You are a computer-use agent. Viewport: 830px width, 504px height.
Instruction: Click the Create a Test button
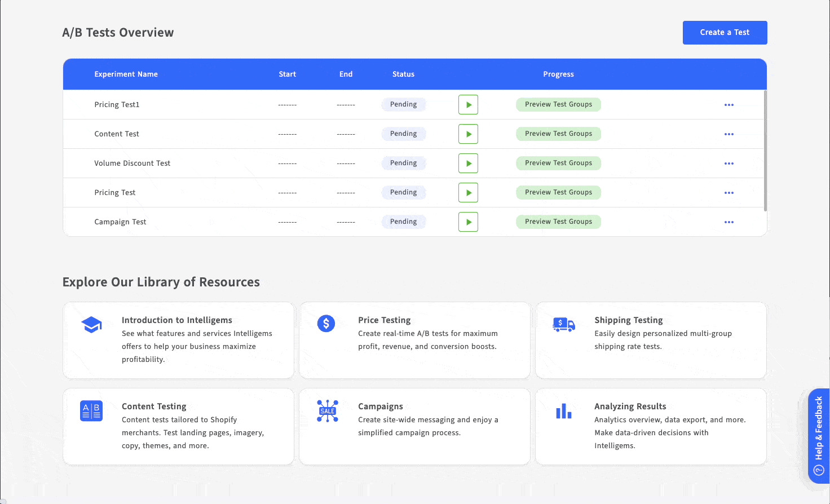(x=725, y=32)
